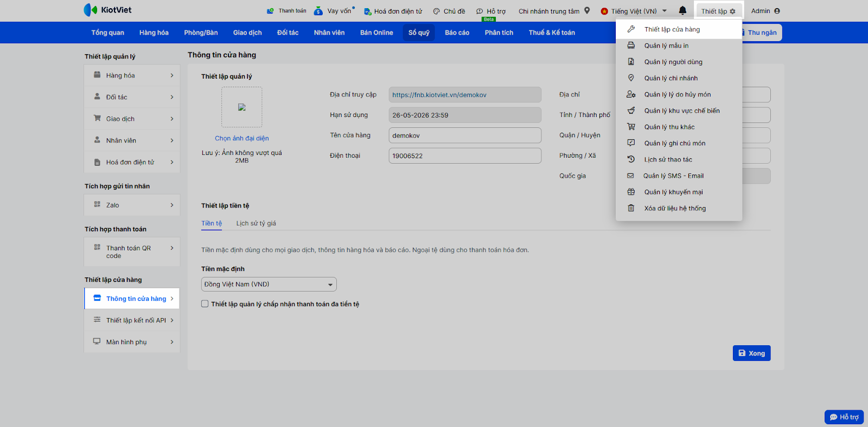Open Màn hình phụ settings

(x=132, y=342)
